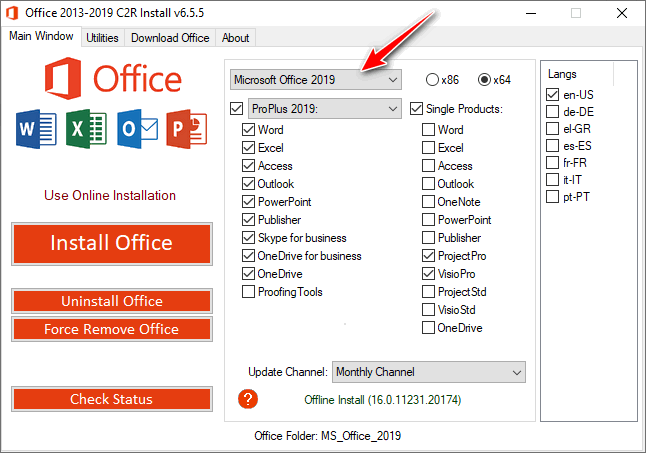The height and width of the screenshot is (453, 646).
Task: Click the Word icon in the logo
Action: pos(34,129)
